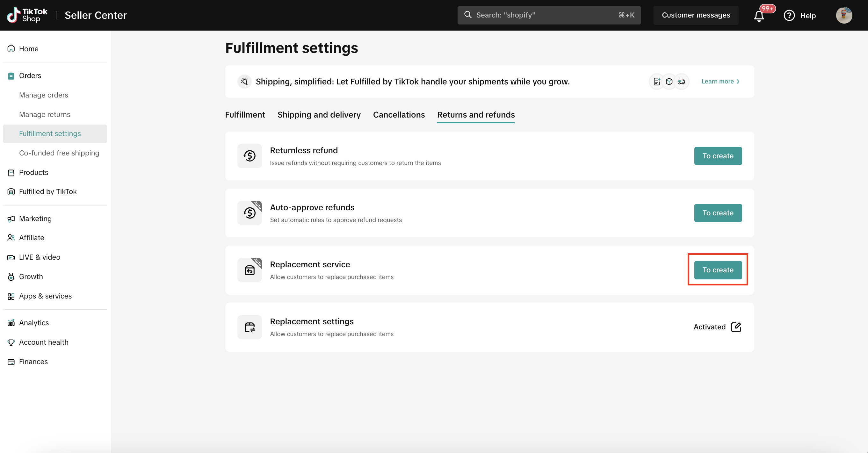
Task: Open the Help question mark icon
Action: 789,16
